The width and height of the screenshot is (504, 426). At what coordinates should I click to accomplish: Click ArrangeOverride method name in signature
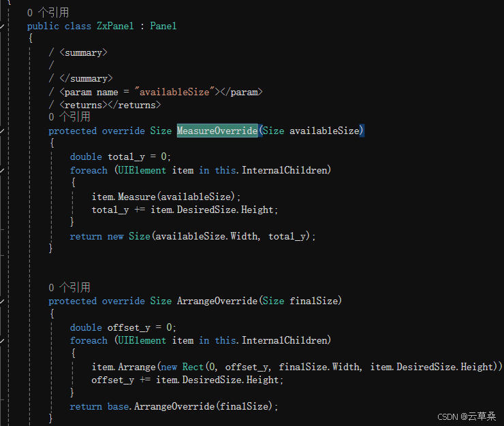[x=217, y=301]
